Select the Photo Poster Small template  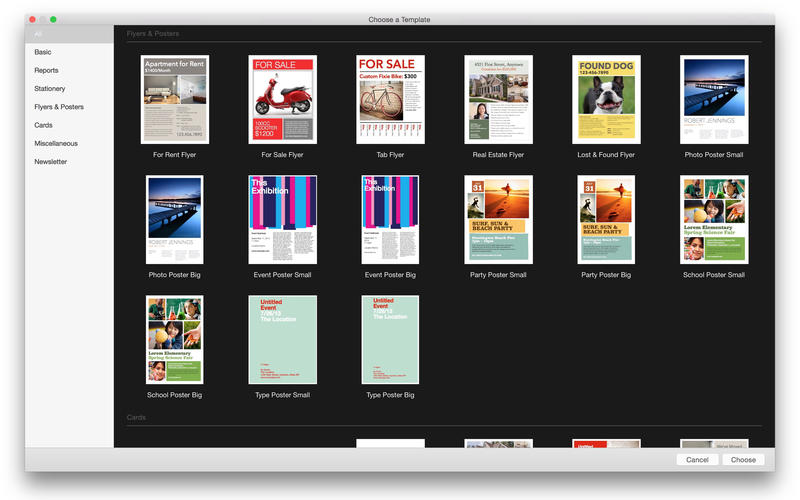click(714, 99)
